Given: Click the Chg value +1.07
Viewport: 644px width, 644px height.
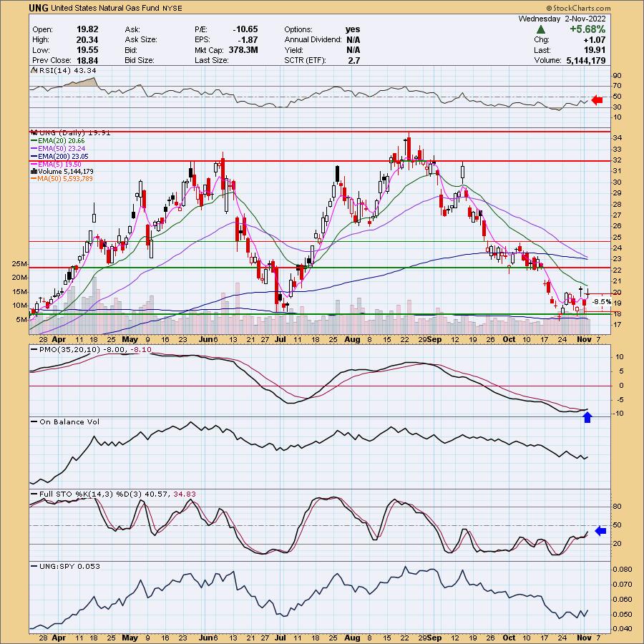Looking at the screenshot, I should click(595, 40).
